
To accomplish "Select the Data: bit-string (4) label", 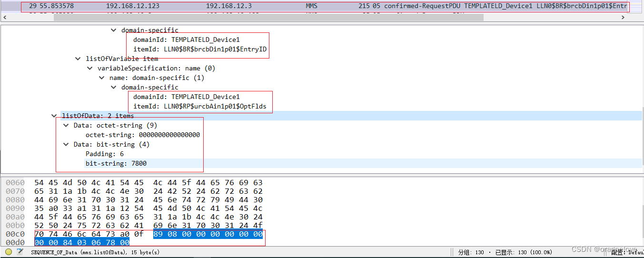I will (111, 144).
